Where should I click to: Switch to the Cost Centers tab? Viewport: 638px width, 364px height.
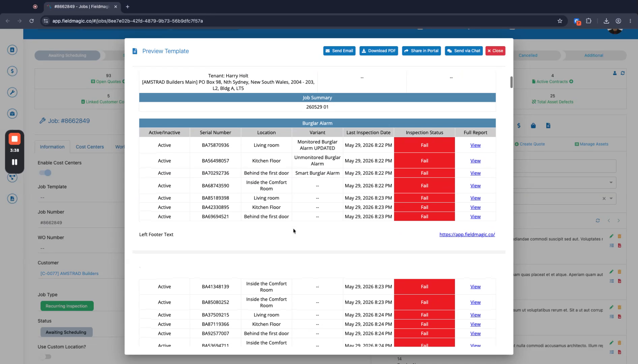coord(90,147)
